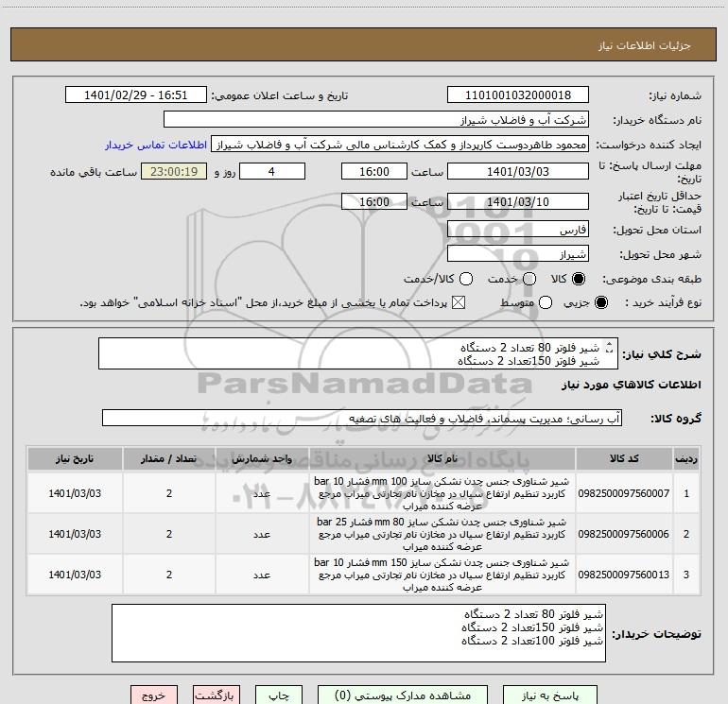The height and width of the screenshot is (704, 728).
Task: Select the جزیی purchase type radio
Action: (601, 302)
